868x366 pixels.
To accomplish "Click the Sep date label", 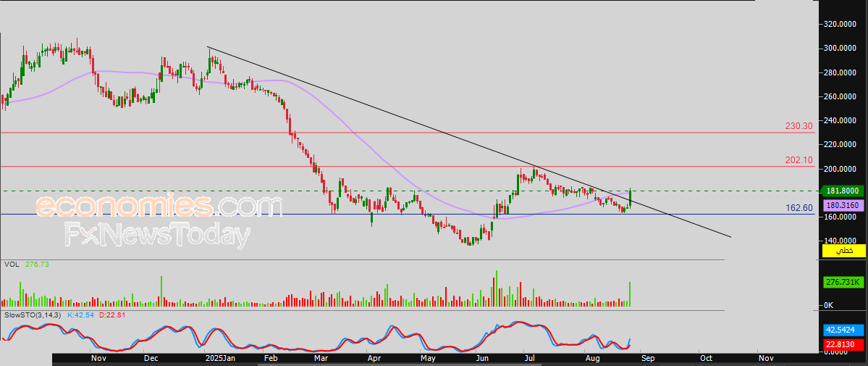I will (x=648, y=359).
